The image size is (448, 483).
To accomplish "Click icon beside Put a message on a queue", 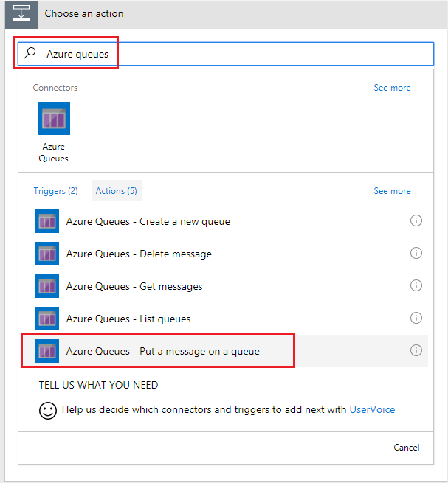I will (x=47, y=351).
